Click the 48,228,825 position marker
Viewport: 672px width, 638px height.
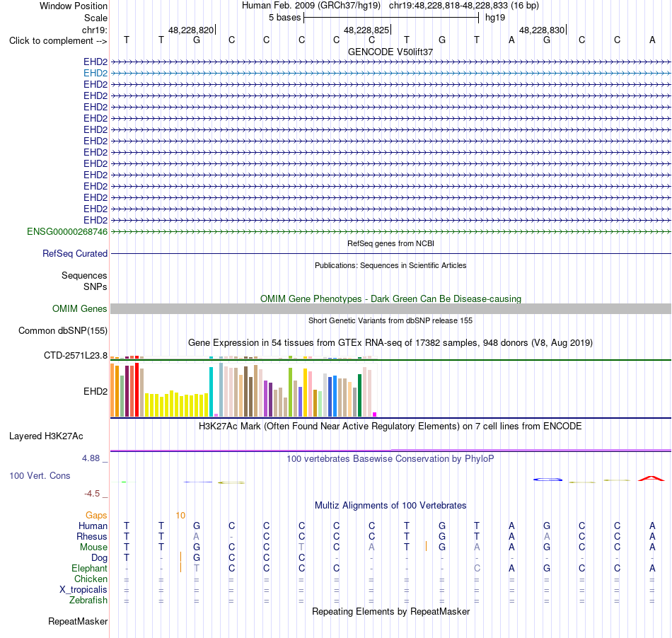tap(367, 30)
